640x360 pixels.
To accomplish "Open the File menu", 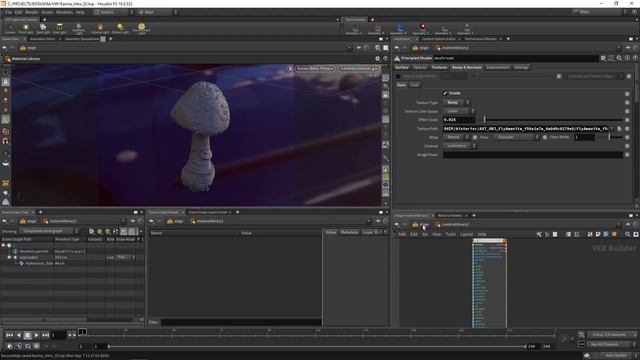I will [8, 12].
